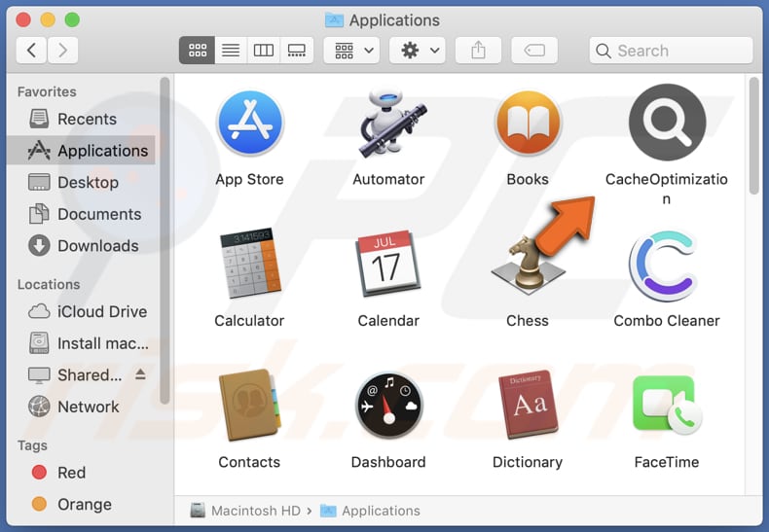Select the Contacts address book icon

coord(249,405)
